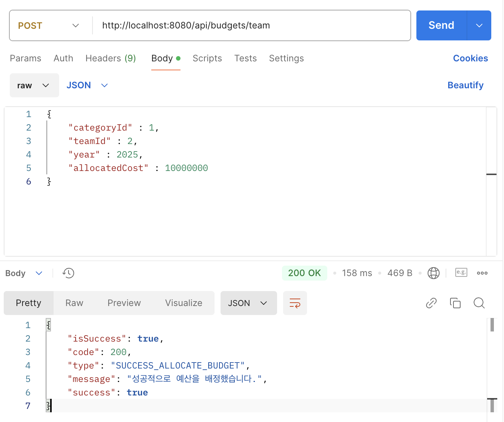Click the "allocatedCost" key in request body
The image size is (504, 422).
pos(109,168)
